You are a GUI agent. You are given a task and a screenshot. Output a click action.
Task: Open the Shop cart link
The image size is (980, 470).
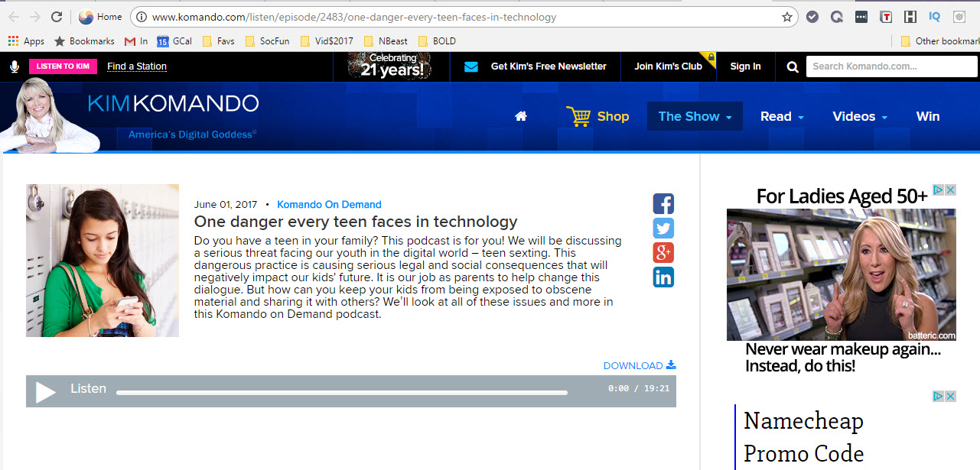pos(597,116)
